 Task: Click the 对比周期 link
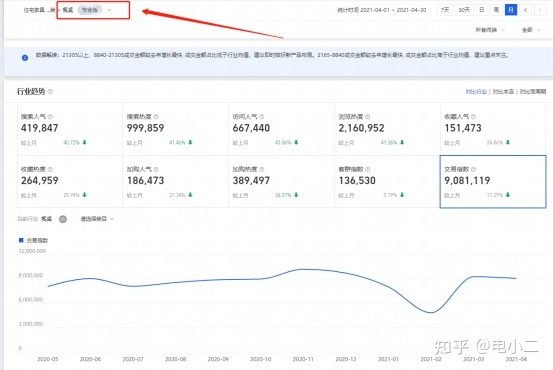pos(533,92)
